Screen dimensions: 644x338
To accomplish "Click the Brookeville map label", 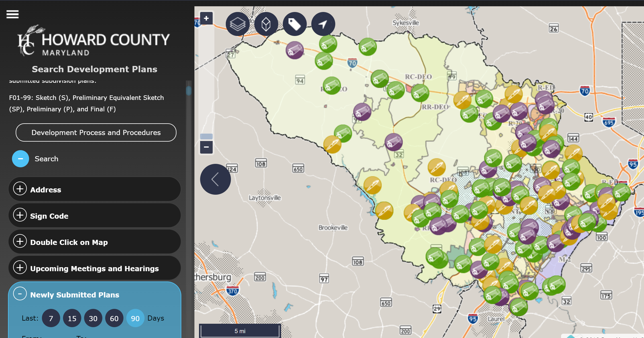I will click(x=333, y=228).
